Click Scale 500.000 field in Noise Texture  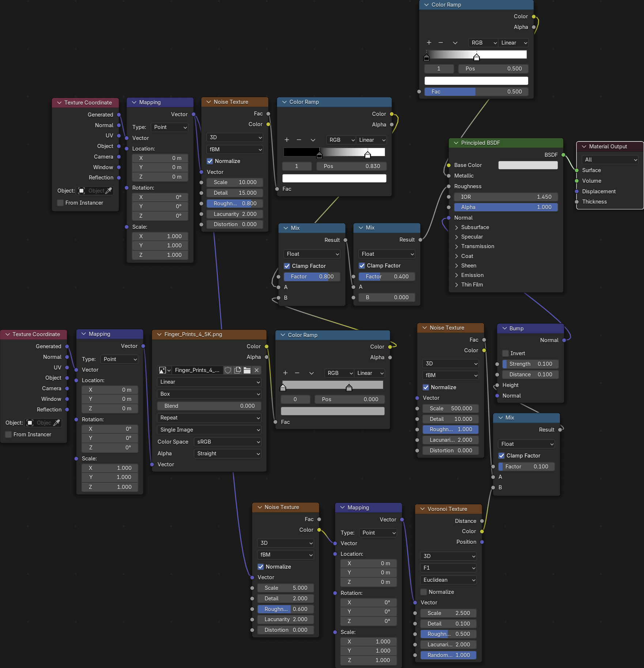point(451,409)
